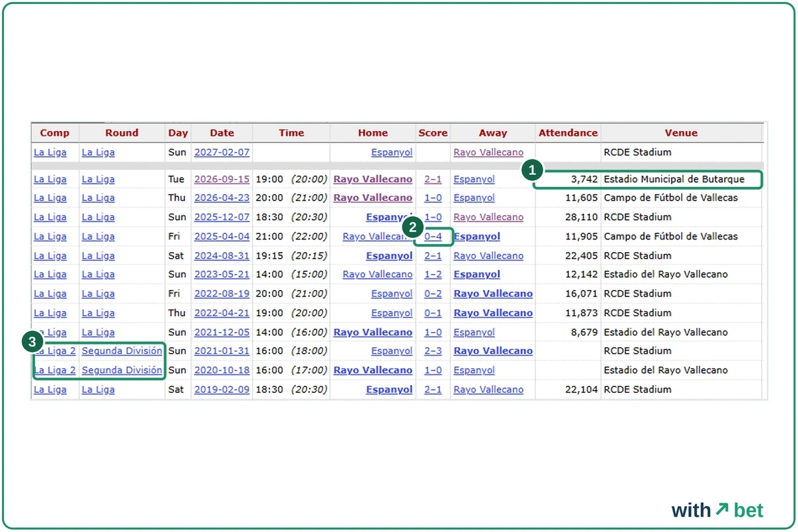The height and width of the screenshot is (532, 798).
Task: Click Rayo Vallecano in the 2026-09-15 row
Action: (x=373, y=179)
